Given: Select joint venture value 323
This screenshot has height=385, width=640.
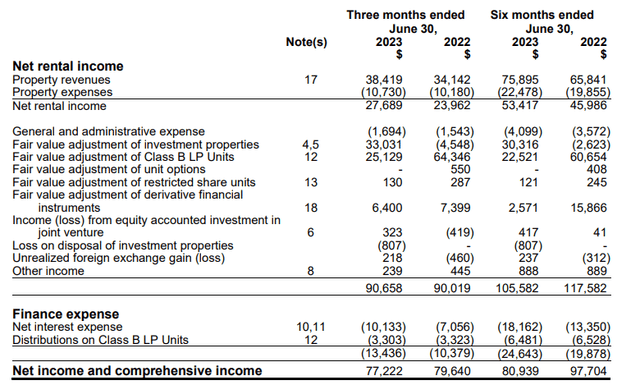Looking at the screenshot, I should 393,233.
